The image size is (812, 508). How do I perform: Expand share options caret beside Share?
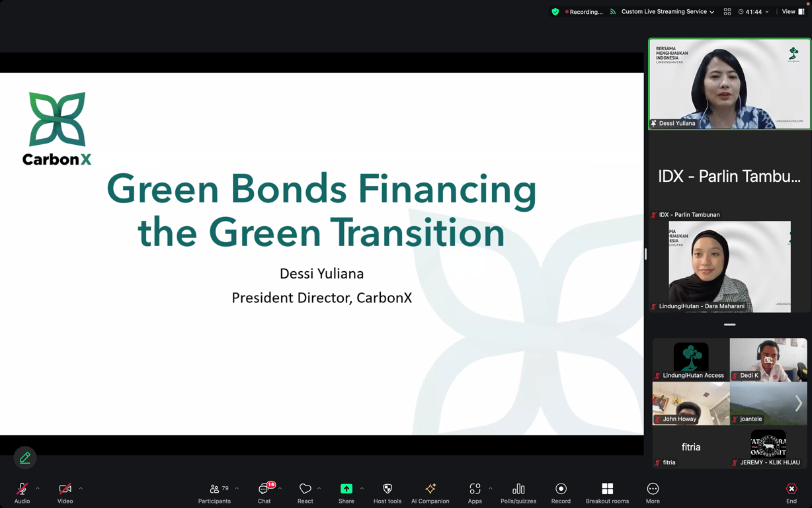pyautogui.click(x=362, y=489)
